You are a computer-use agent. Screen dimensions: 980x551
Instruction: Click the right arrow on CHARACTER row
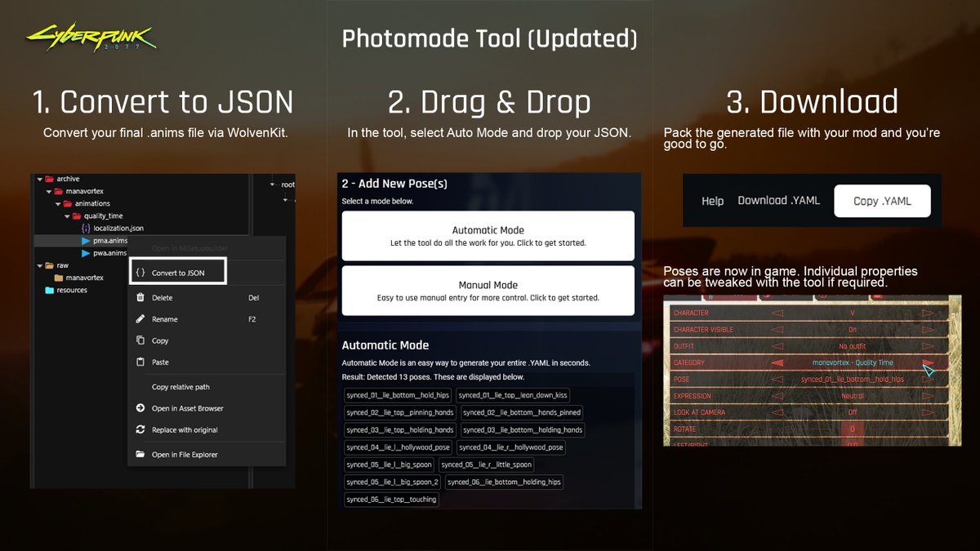(x=928, y=313)
